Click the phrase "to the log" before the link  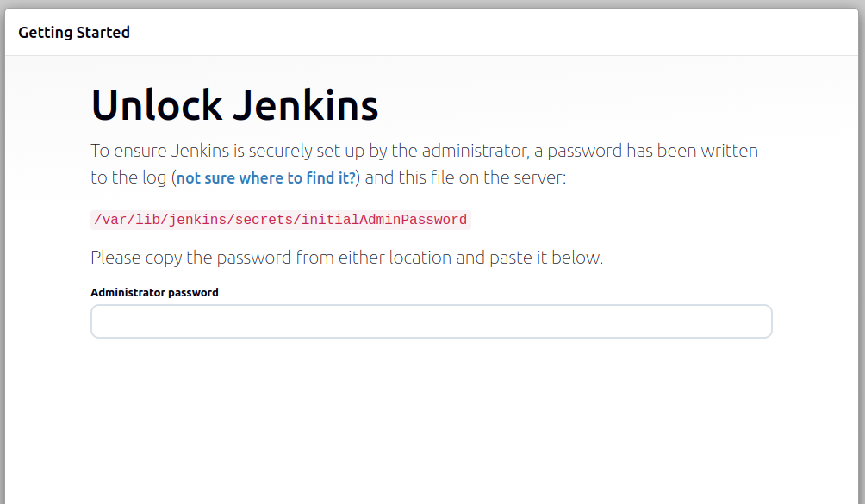point(128,178)
